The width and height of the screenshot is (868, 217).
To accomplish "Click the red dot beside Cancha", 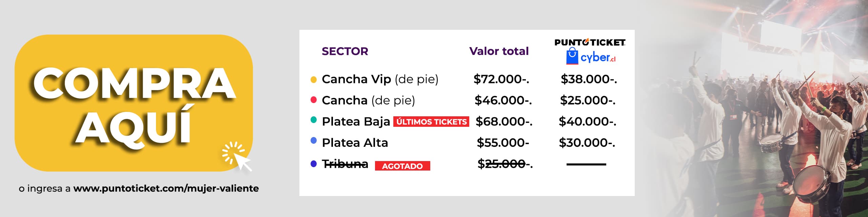I will point(314,100).
